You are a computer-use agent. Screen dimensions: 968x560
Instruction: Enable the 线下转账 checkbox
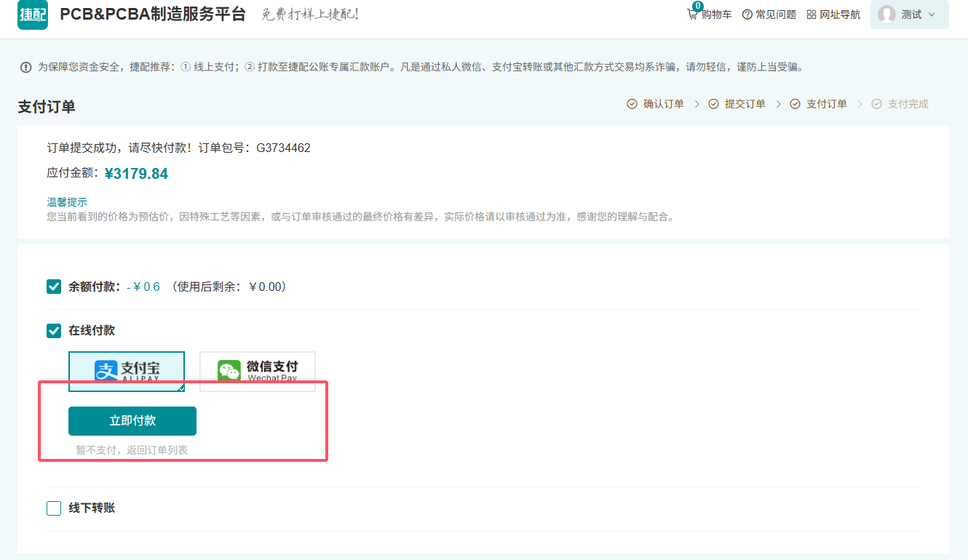coord(54,508)
